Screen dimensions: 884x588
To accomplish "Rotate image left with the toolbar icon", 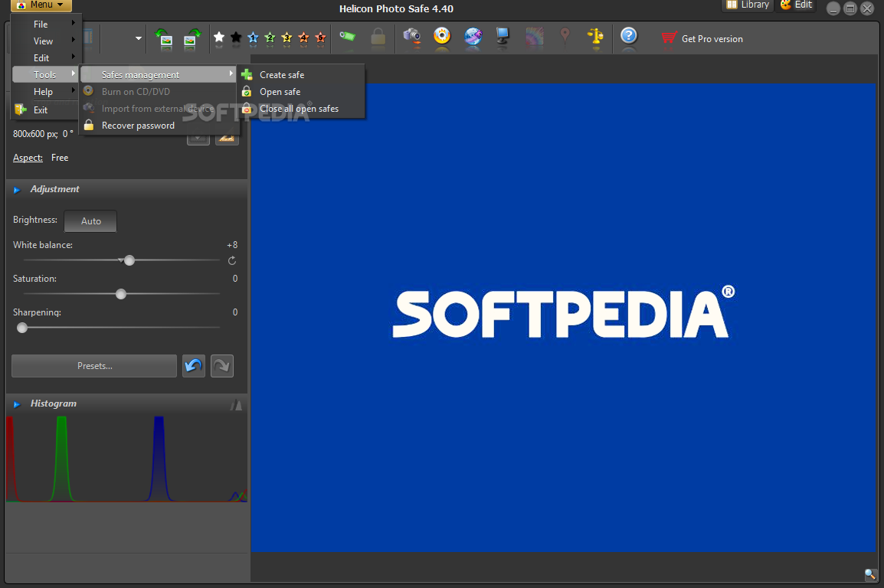I will click(164, 38).
